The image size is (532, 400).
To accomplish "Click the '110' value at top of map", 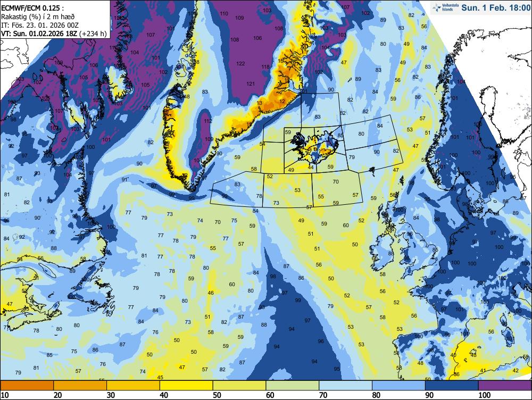I will 224,14.
